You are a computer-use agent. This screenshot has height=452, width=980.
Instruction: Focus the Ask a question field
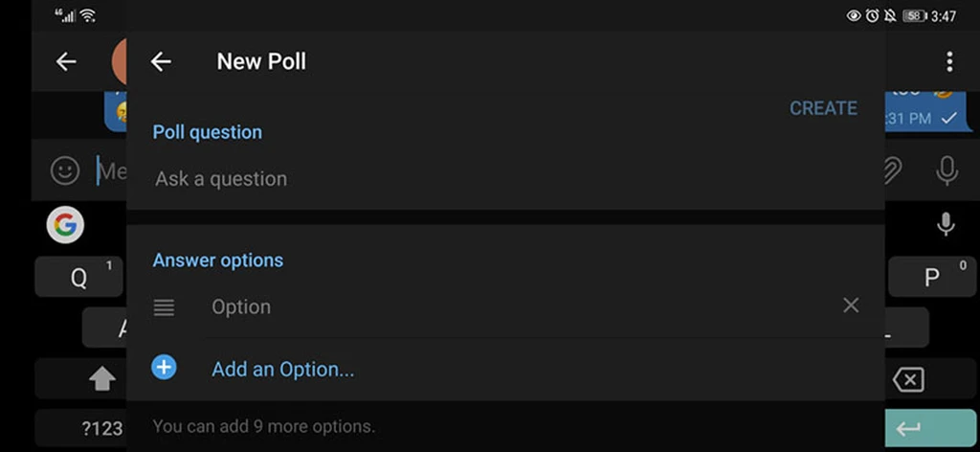coord(505,179)
